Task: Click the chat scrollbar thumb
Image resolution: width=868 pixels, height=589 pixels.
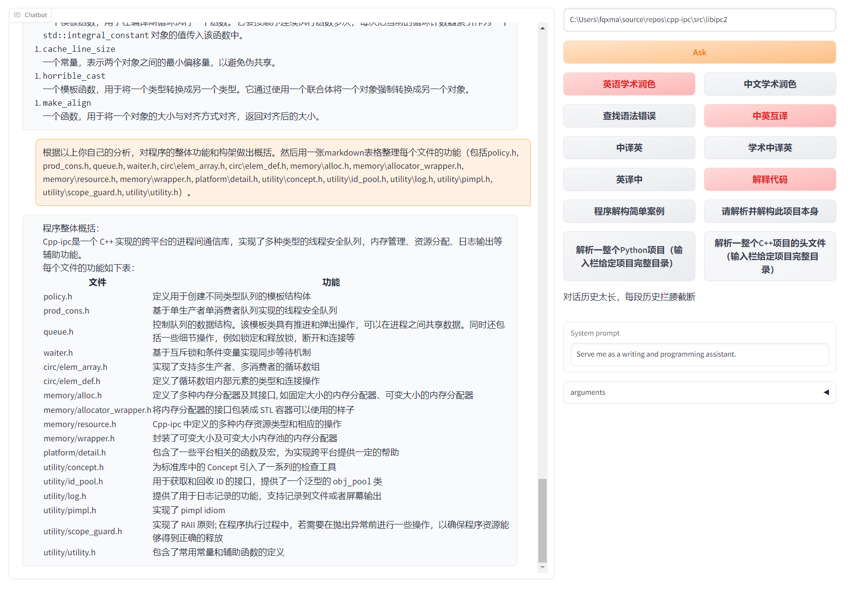Action: coord(542,520)
